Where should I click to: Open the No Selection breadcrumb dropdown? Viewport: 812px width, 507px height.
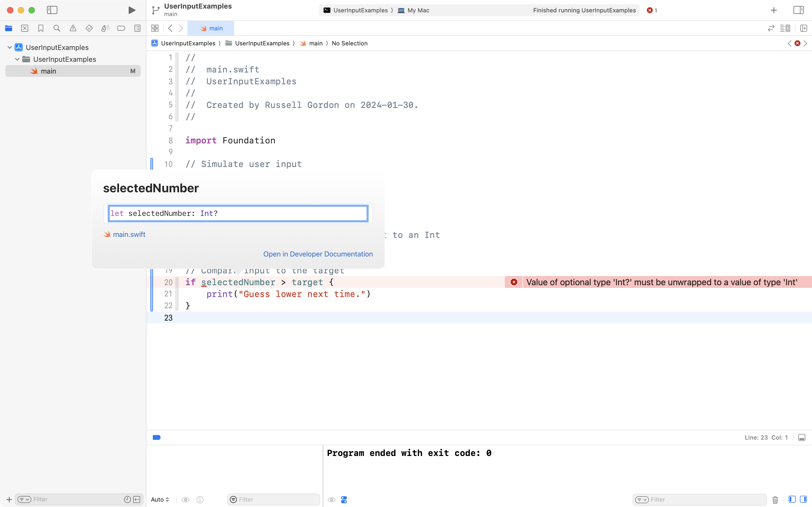(349, 43)
